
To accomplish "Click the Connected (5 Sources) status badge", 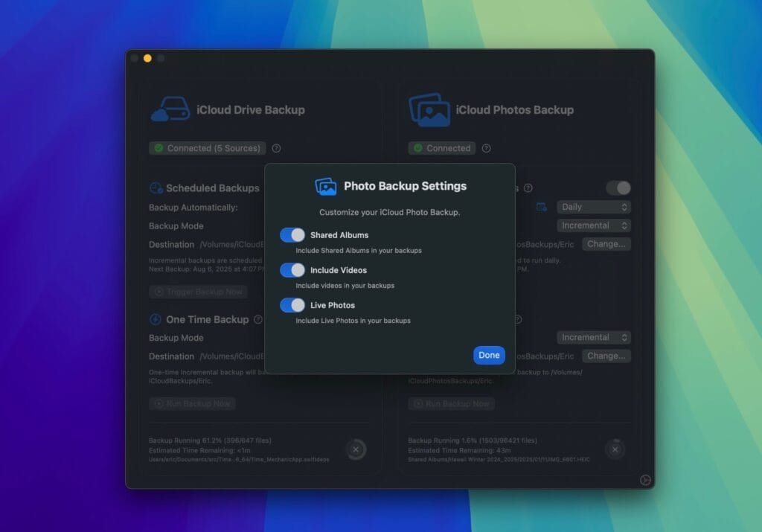I will pos(207,148).
